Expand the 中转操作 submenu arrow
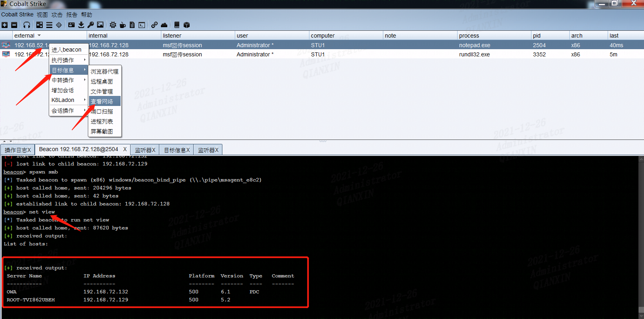 pyautogui.click(x=85, y=80)
